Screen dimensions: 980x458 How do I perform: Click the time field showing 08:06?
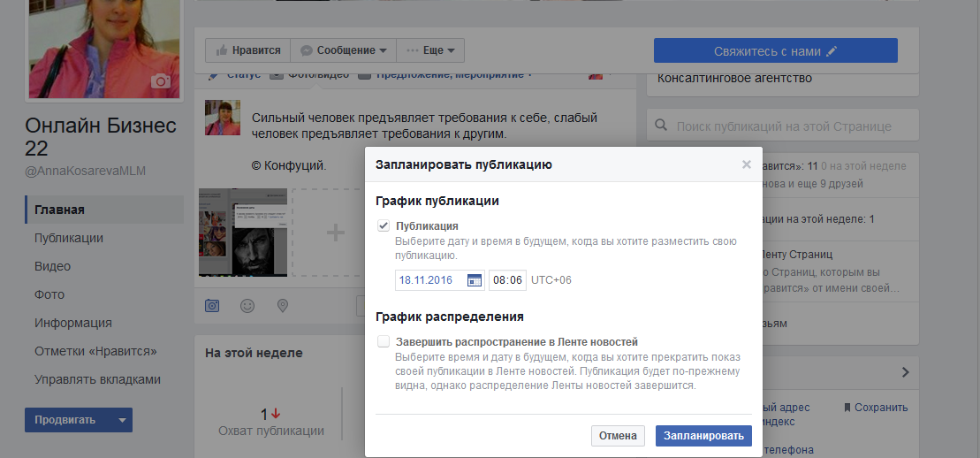point(507,280)
